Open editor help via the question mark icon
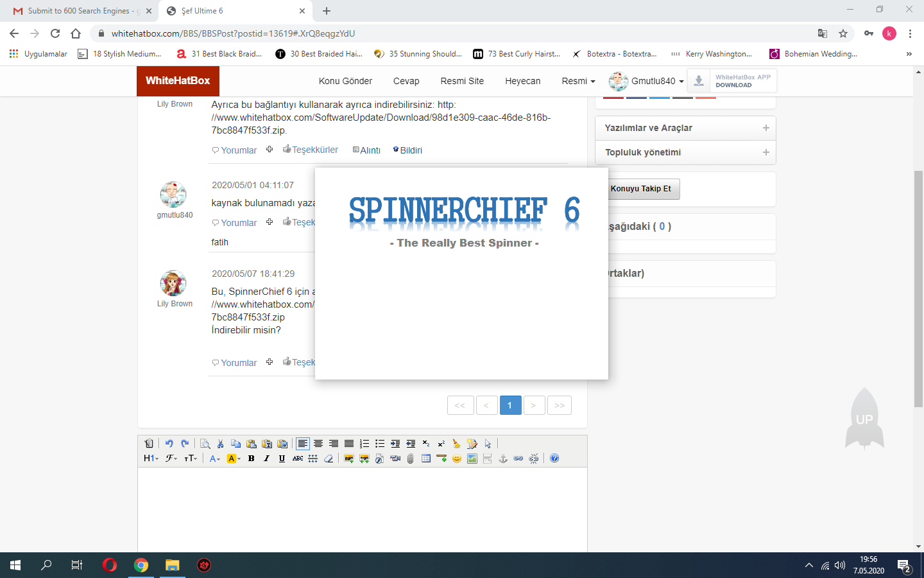This screenshot has height=578, width=924. pyautogui.click(x=554, y=459)
